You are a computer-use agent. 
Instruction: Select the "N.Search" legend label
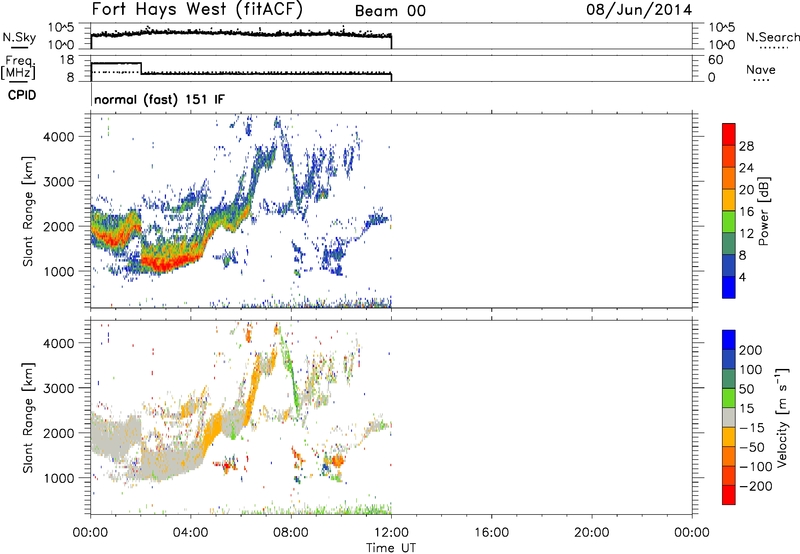(x=772, y=37)
